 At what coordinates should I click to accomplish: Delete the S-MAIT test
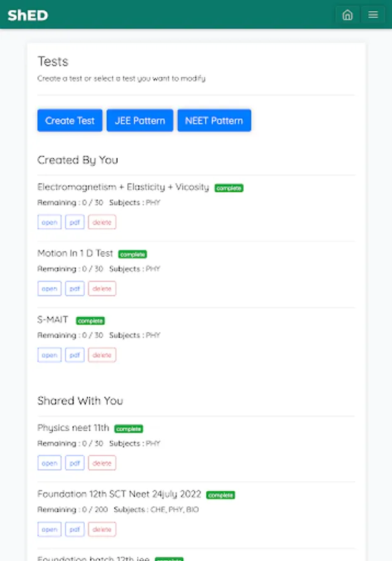click(x=102, y=355)
